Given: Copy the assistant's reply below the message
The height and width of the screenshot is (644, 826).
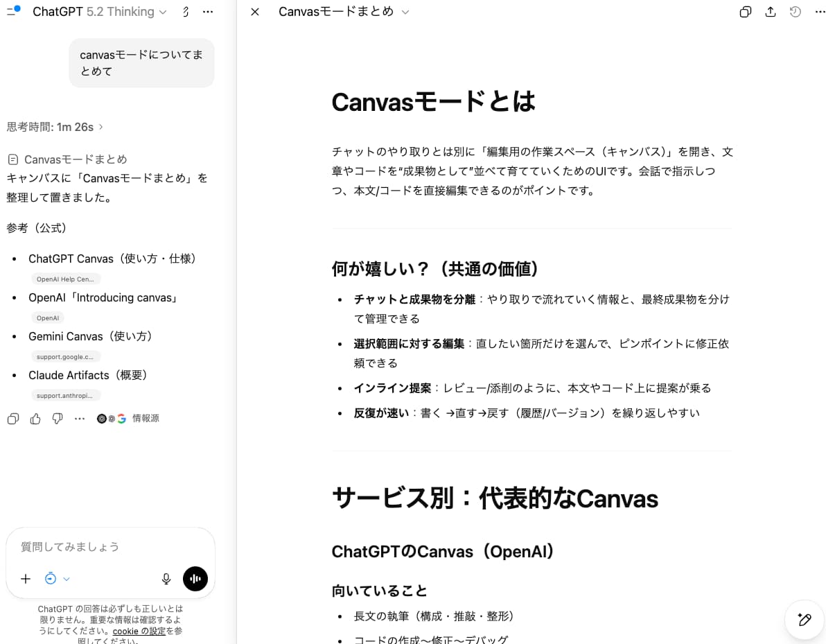Looking at the screenshot, I should tap(12, 418).
